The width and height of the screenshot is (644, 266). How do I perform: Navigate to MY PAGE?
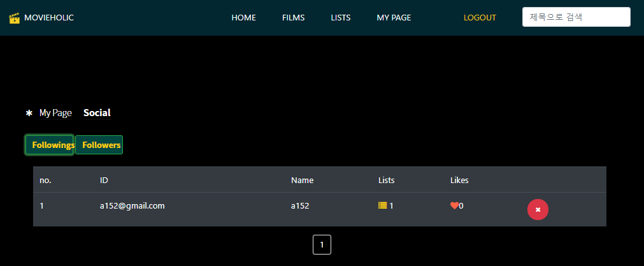click(394, 18)
